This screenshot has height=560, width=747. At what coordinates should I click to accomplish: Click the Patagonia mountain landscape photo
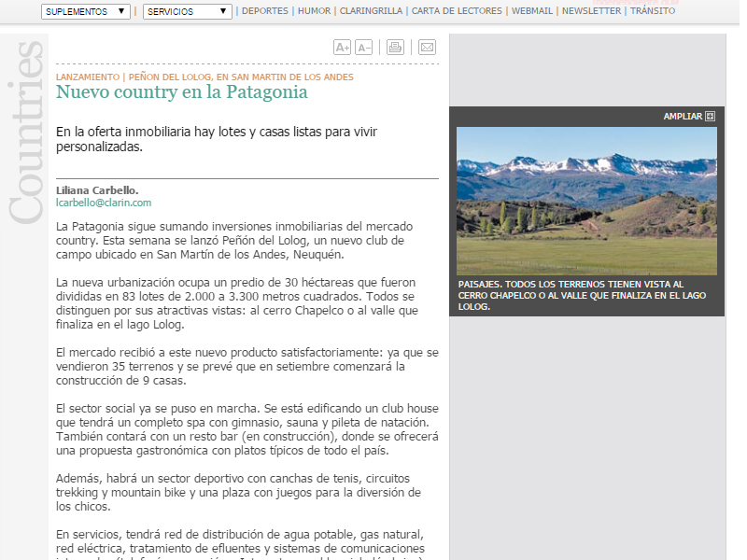586,201
